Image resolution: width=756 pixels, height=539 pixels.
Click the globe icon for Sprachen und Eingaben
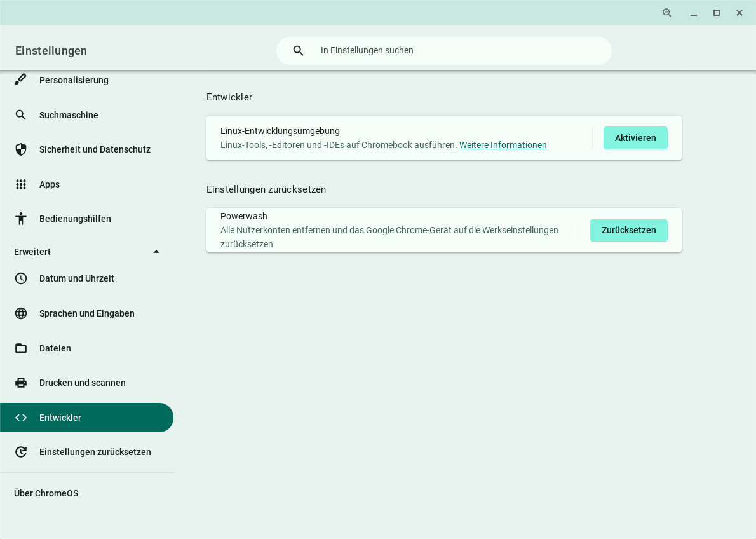[21, 313]
